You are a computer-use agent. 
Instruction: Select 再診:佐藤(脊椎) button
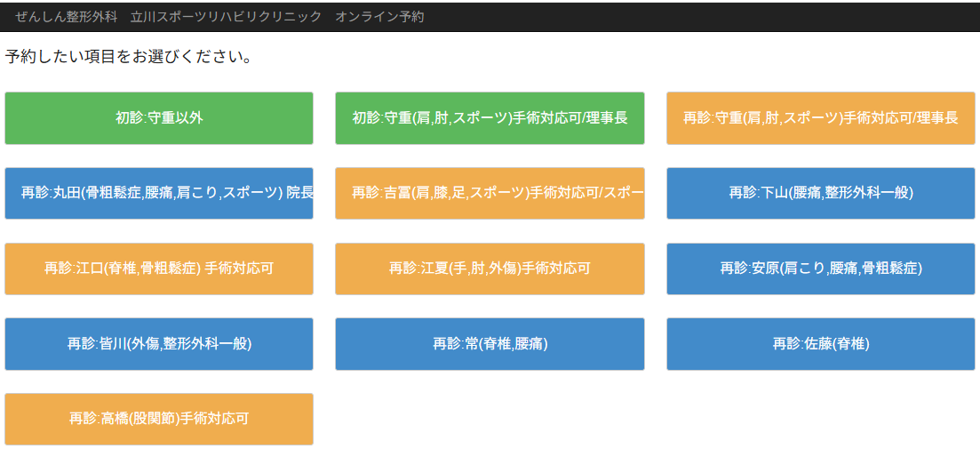click(821, 344)
